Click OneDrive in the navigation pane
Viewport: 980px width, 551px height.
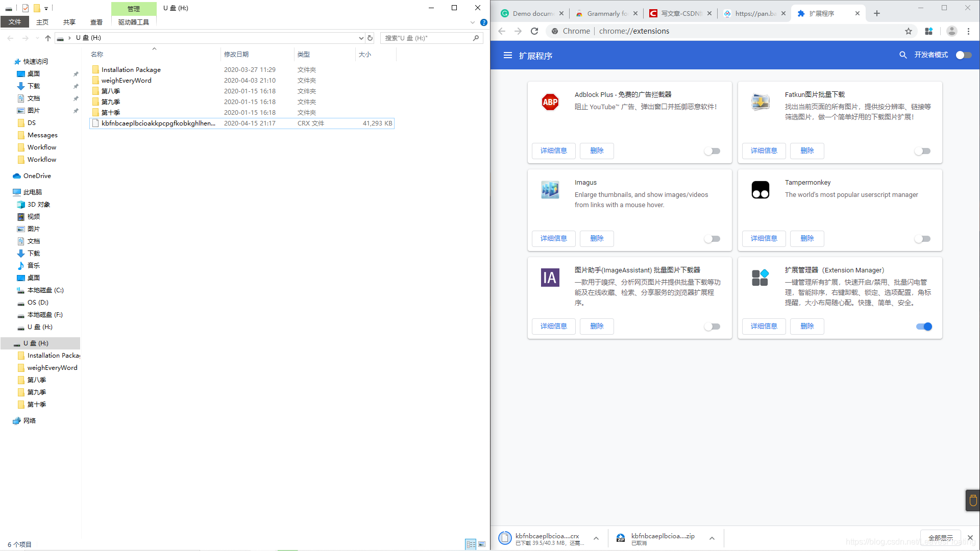tap(37, 176)
